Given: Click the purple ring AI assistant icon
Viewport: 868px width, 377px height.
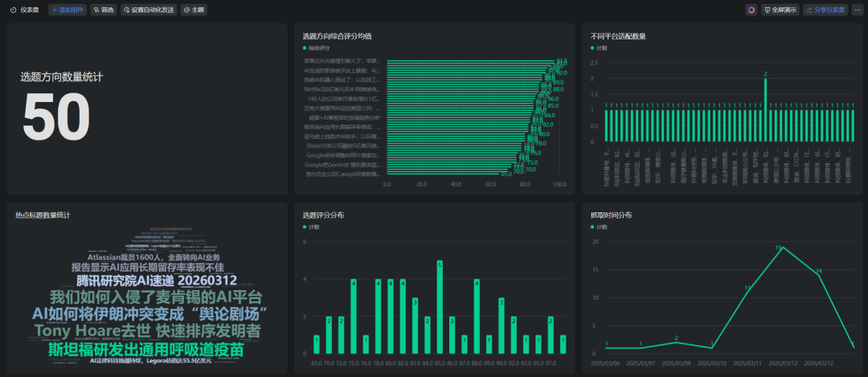Looking at the screenshot, I should click(x=751, y=10).
